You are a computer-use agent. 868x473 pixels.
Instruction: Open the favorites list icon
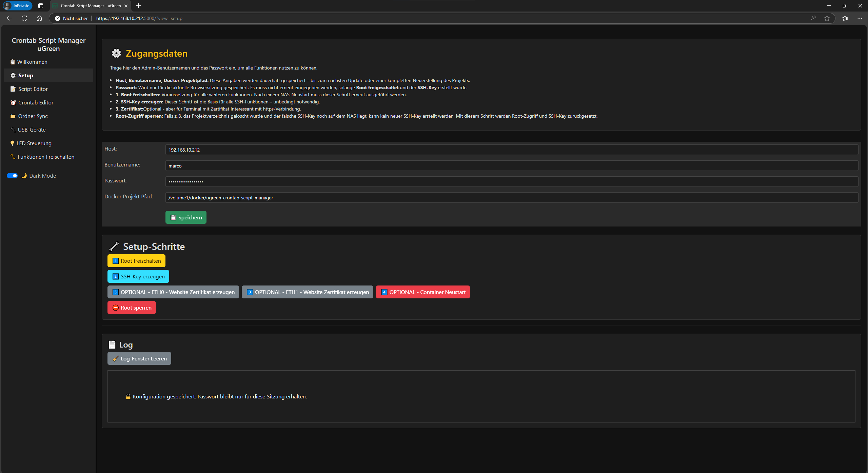(x=845, y=18)
